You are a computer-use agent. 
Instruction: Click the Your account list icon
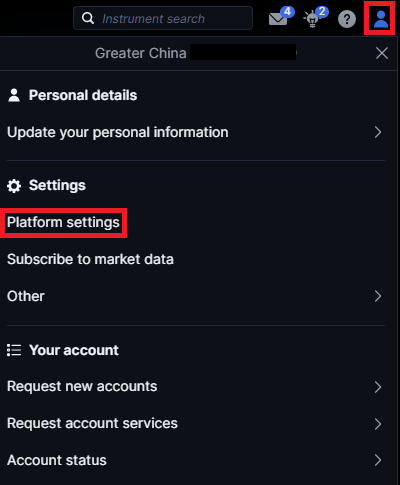(x=14, y=350)
